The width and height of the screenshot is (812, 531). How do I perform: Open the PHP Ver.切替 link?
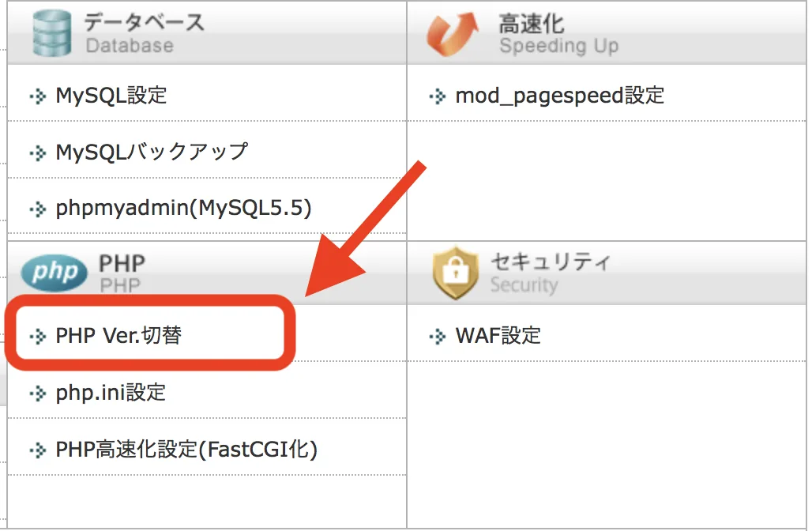click(x=118, y=336)
